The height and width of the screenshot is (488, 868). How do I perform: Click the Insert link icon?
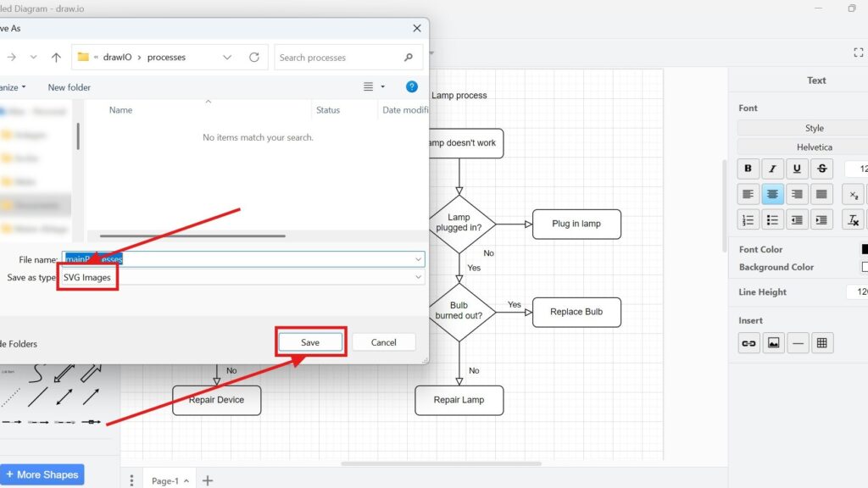[x=748, y=343]
